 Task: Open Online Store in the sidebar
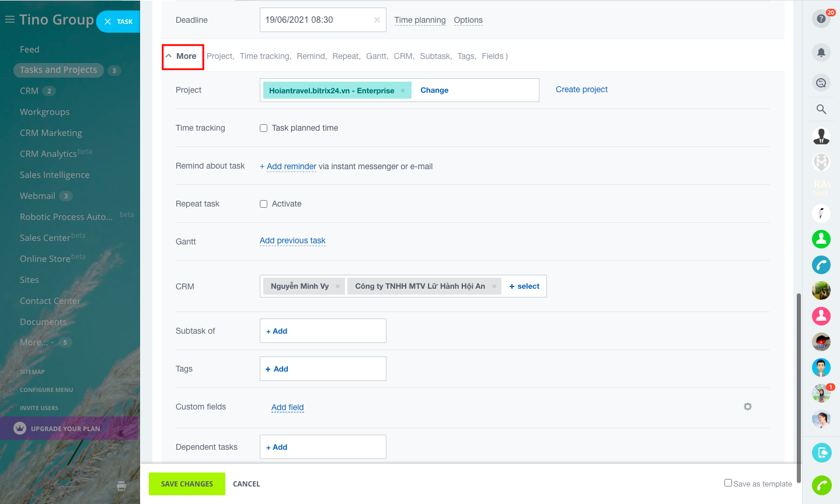[45, 259]
